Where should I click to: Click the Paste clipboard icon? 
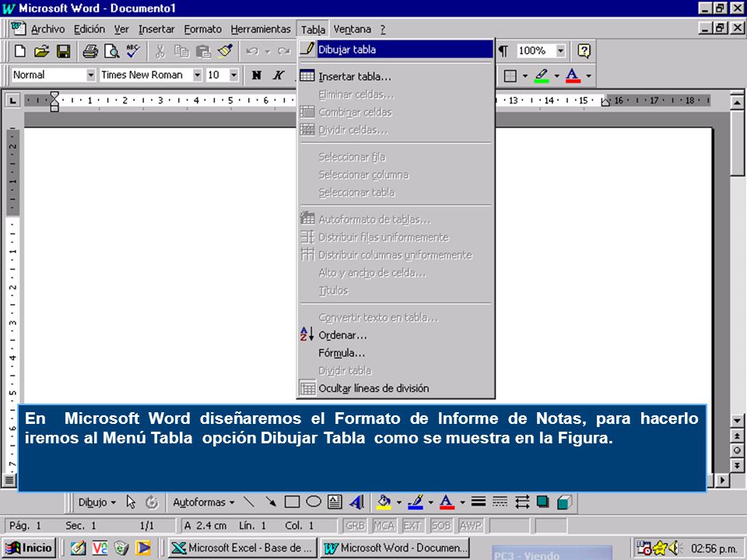203,51
